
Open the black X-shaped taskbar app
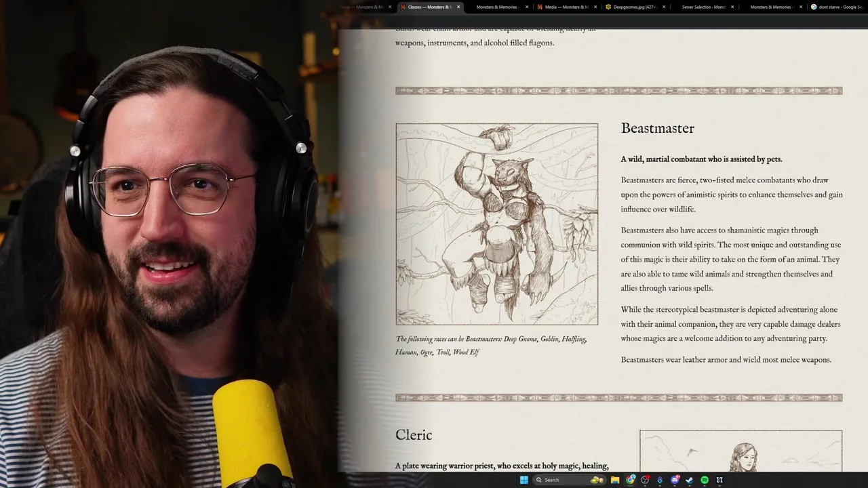(719, 480)
